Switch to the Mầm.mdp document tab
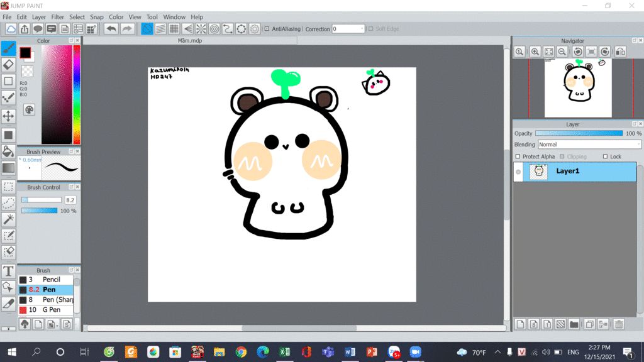Image resolution: width=644 pixels, height=362 pixels. click(190, 41)
